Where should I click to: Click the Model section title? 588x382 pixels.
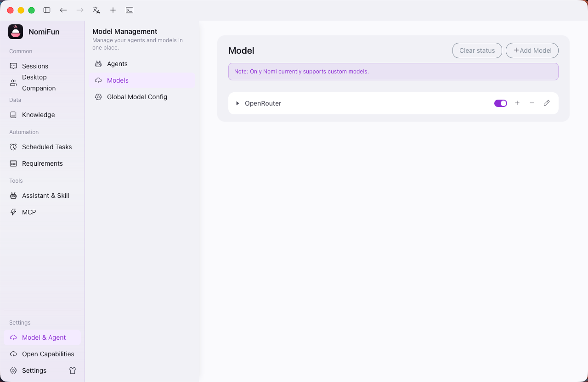241,51
